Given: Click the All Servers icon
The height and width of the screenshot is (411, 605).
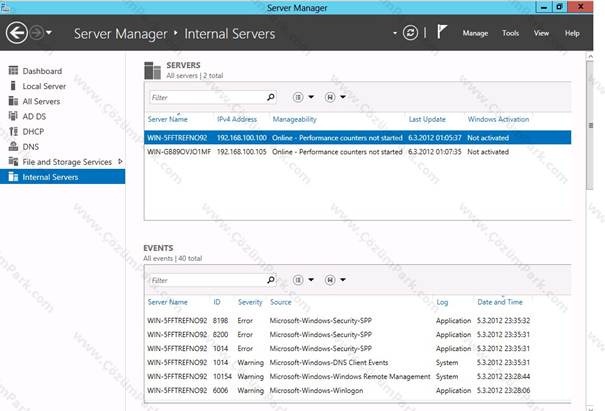Looking at the screenshot, I should tap(13, 101).
